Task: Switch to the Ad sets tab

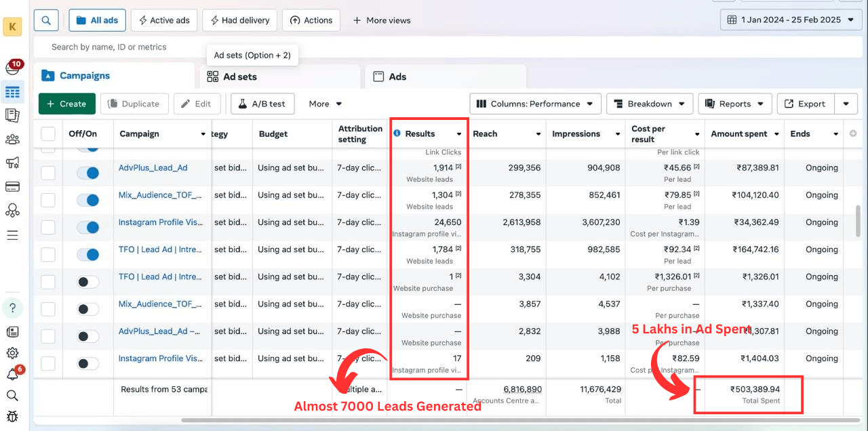Action: click(x=239, y=77)
